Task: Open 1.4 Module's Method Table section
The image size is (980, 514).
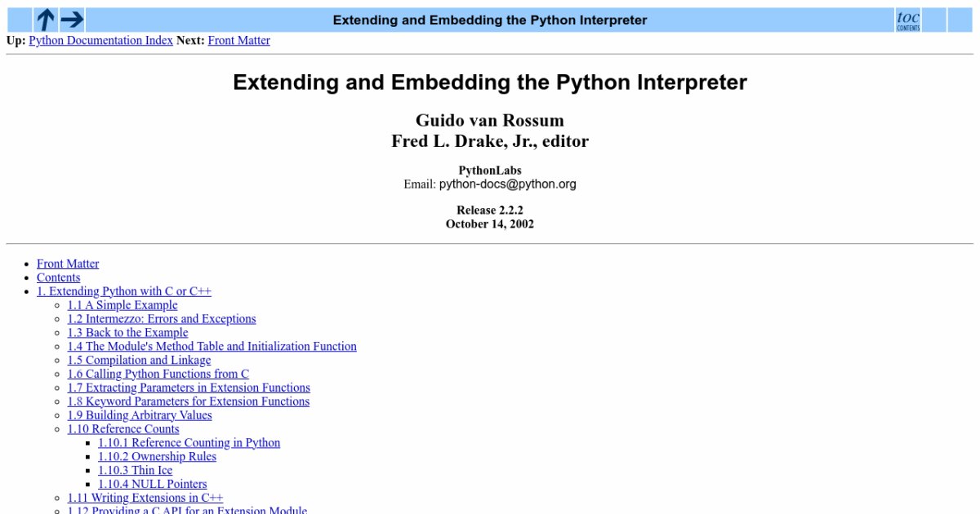Action: click(x=212, y=347)
